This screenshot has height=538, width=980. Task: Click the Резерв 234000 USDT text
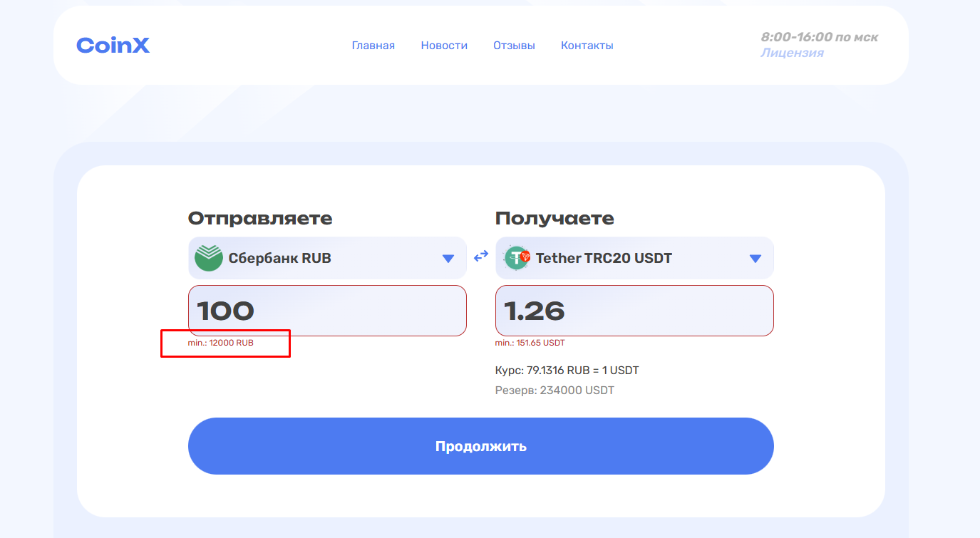(x=555, y=390)
